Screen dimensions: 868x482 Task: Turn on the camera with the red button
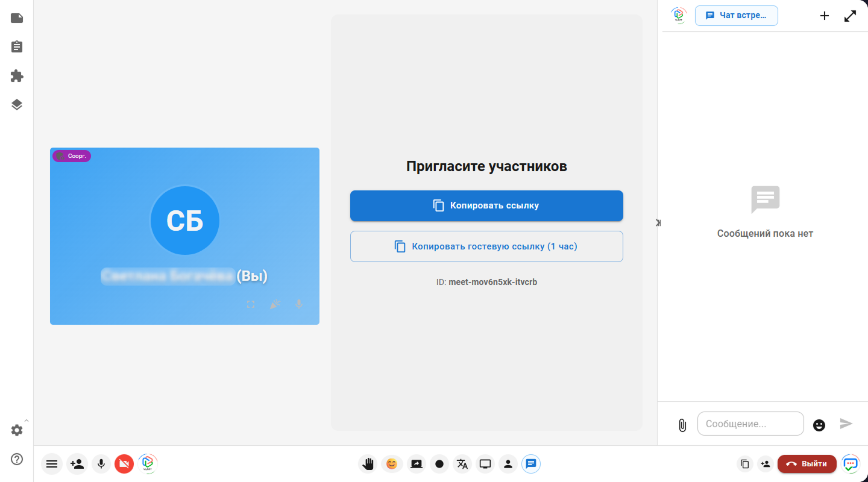(x=124, y=464)
